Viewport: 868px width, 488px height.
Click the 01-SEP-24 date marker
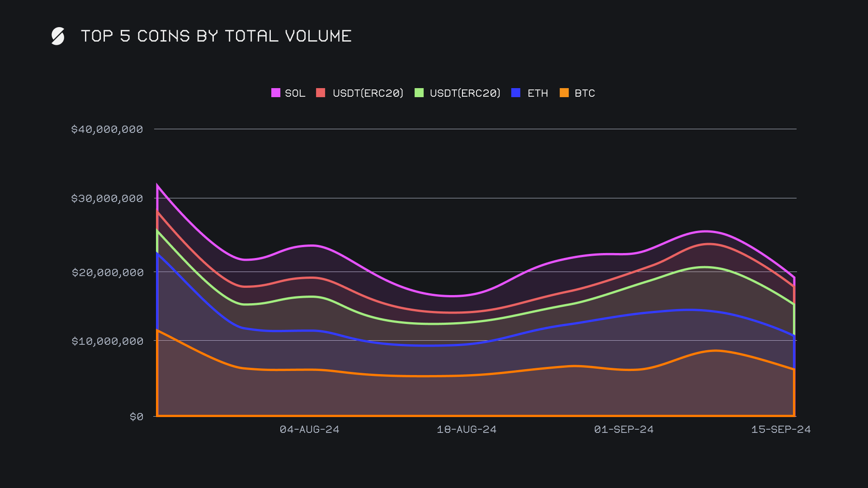point(623,429)
